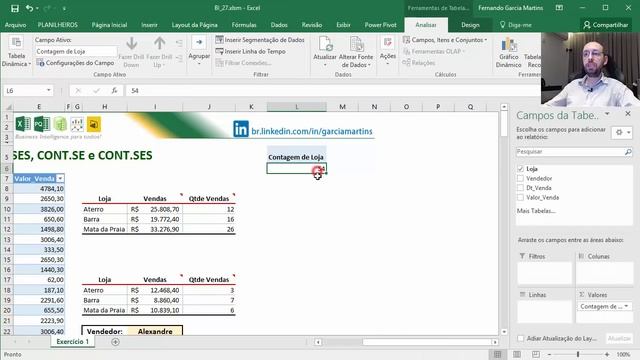Select the Exercício 1 sheet tab
The height and width of the screenshot is (360, 640).
(73, 342)
